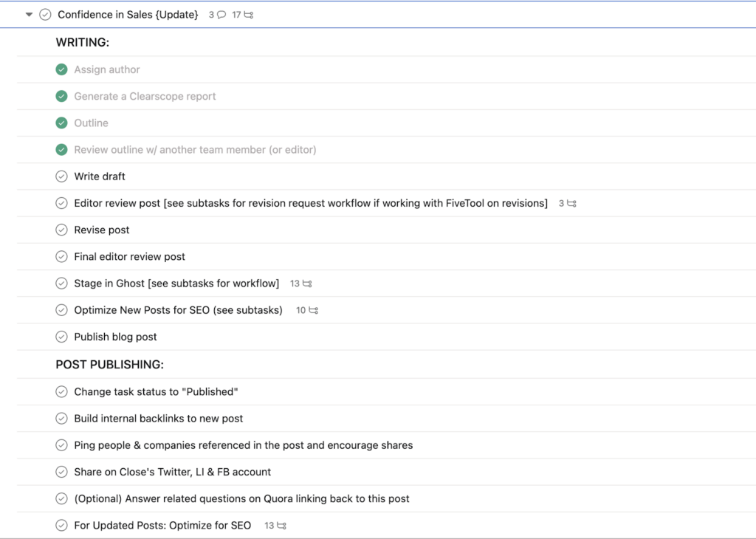Open the Write draft subtask
Image resolution: width=756 pixels, height=539 pixels.
point(100,176)
